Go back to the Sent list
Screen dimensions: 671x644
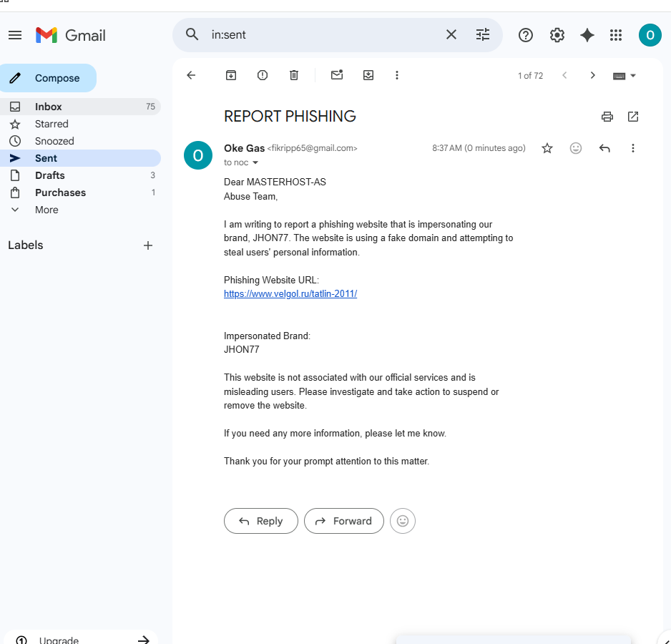click(191, 75)
